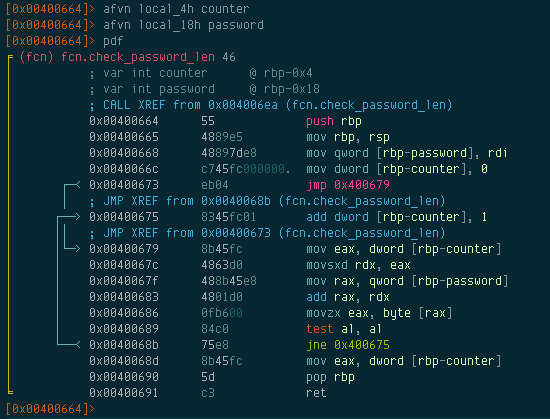This screenshot has height=419, width=550.
Task: Click the pdf command line
Action: [113, 41]
